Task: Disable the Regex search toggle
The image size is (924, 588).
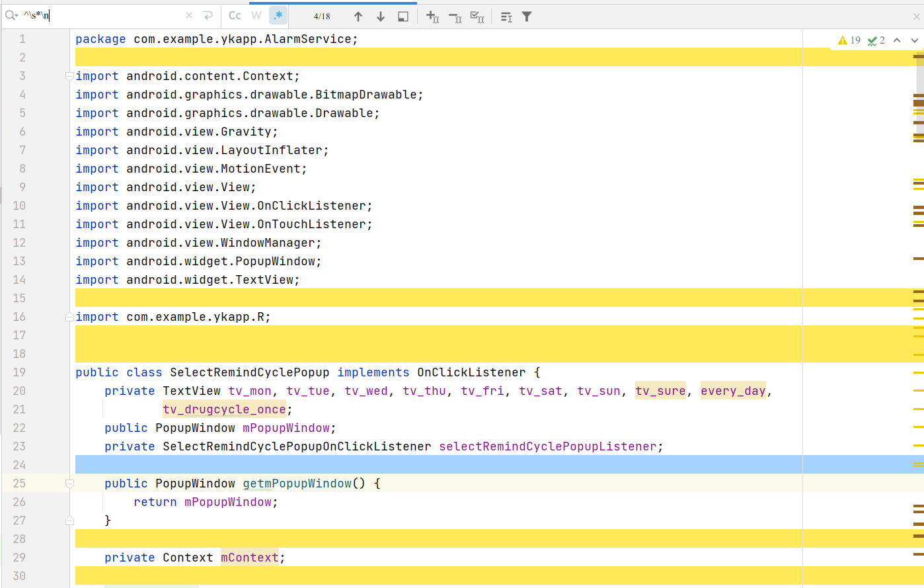Action: (278, 16)
